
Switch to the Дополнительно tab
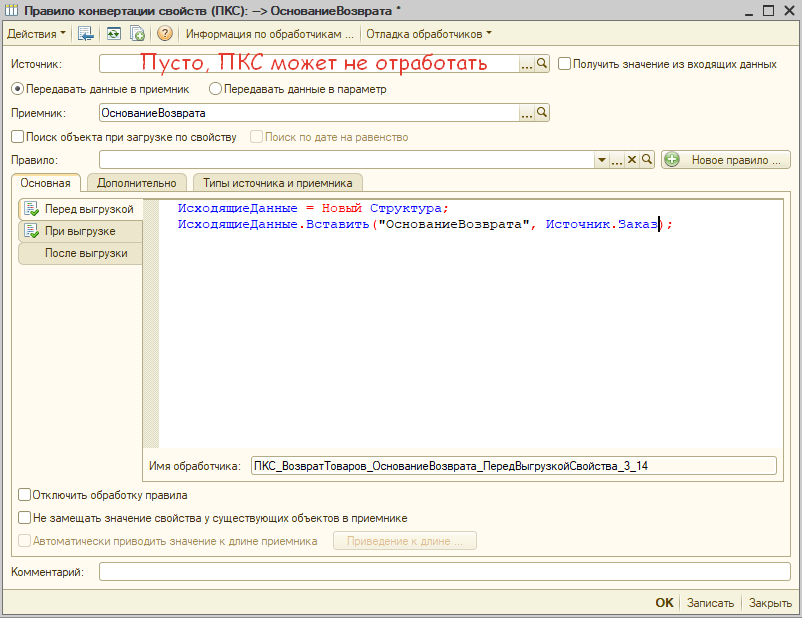[x=137, y=183]
